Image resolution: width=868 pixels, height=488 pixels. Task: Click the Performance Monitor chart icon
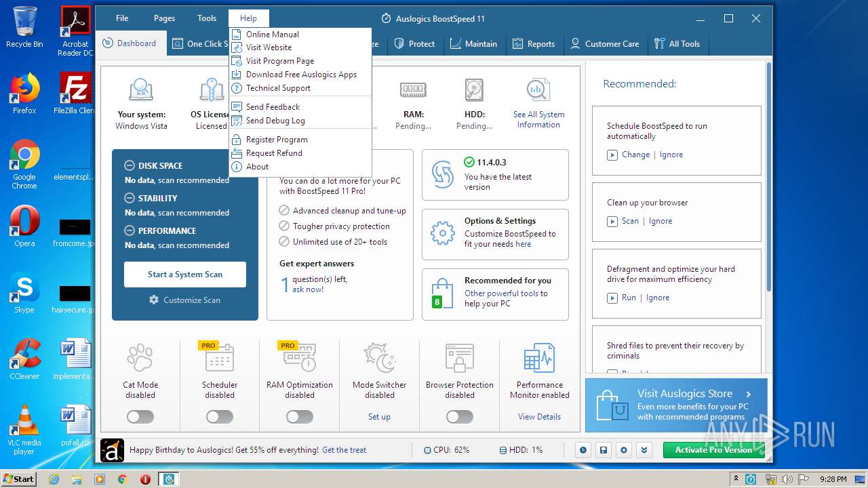tap(540, 358)
